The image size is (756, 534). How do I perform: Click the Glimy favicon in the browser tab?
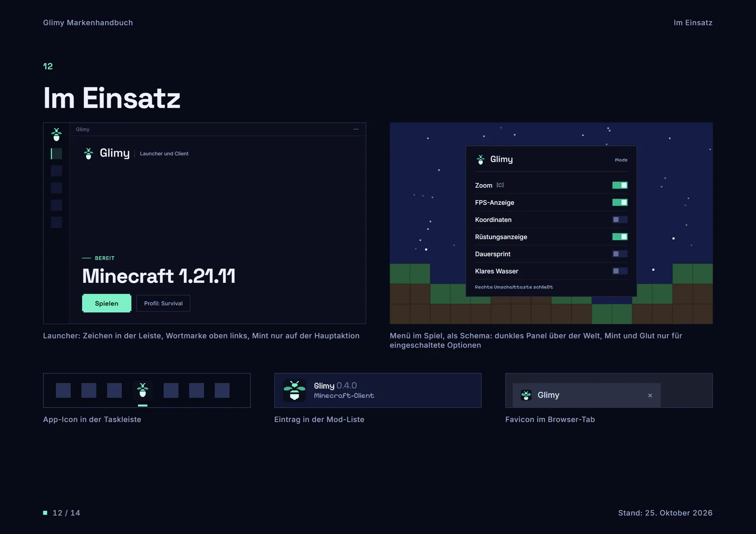[x=526, y=395]
